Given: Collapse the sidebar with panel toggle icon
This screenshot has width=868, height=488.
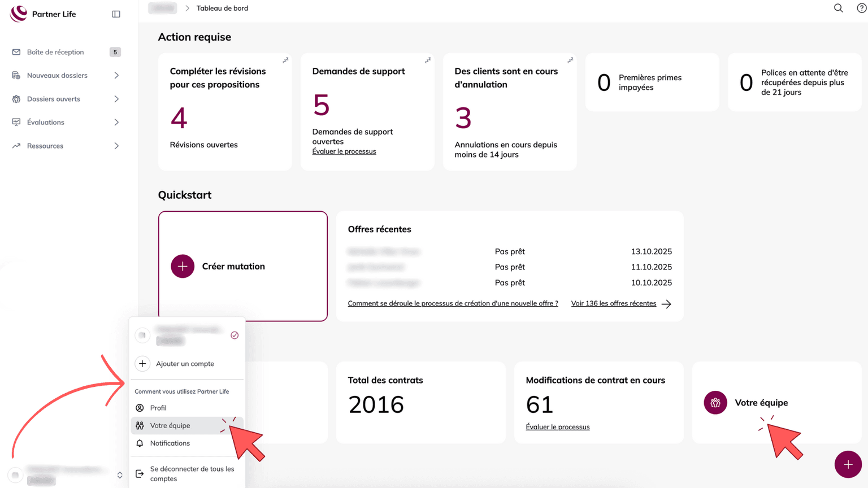Looking at the screenshot, I should pos(116,14).
